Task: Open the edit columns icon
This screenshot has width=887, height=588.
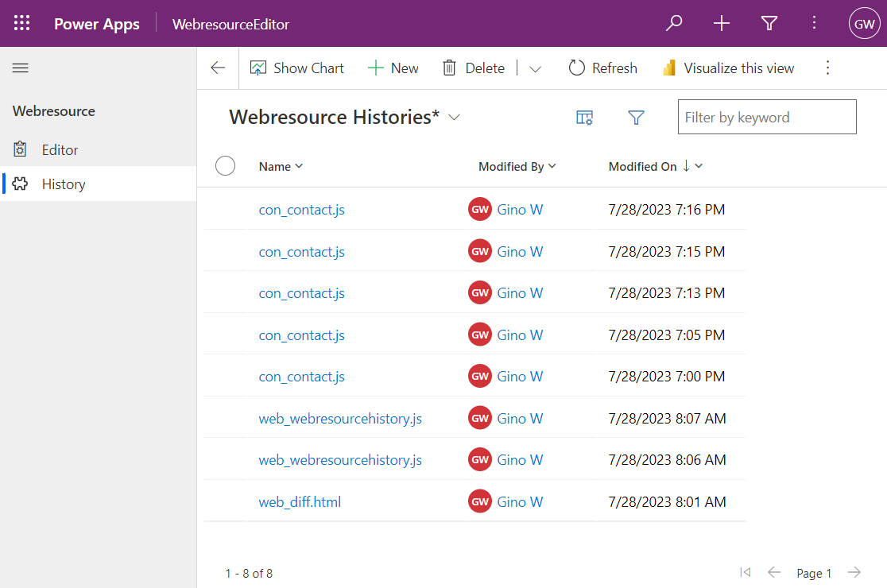Action: 584,118
